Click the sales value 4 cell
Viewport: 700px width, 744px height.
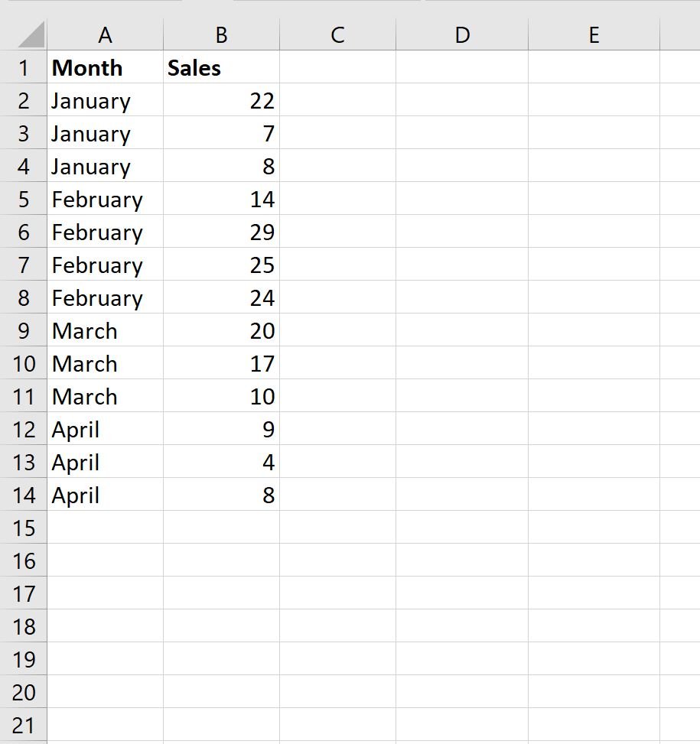click(222, 461)
